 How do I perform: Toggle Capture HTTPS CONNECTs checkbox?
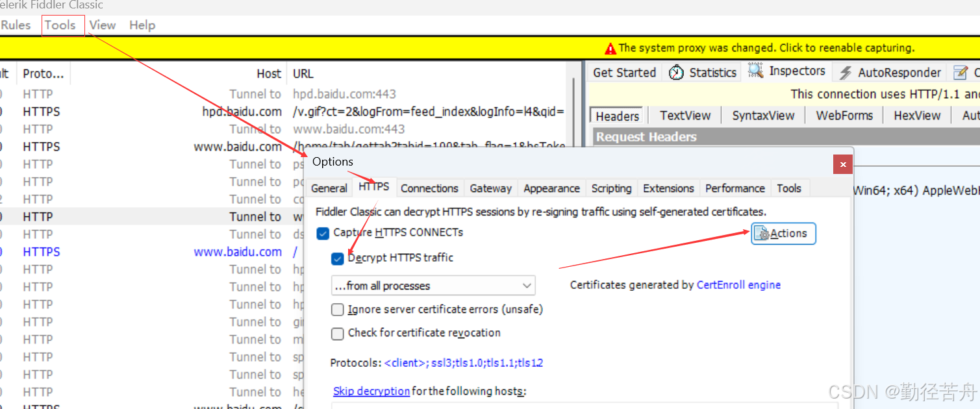click(x=323, y=233)
